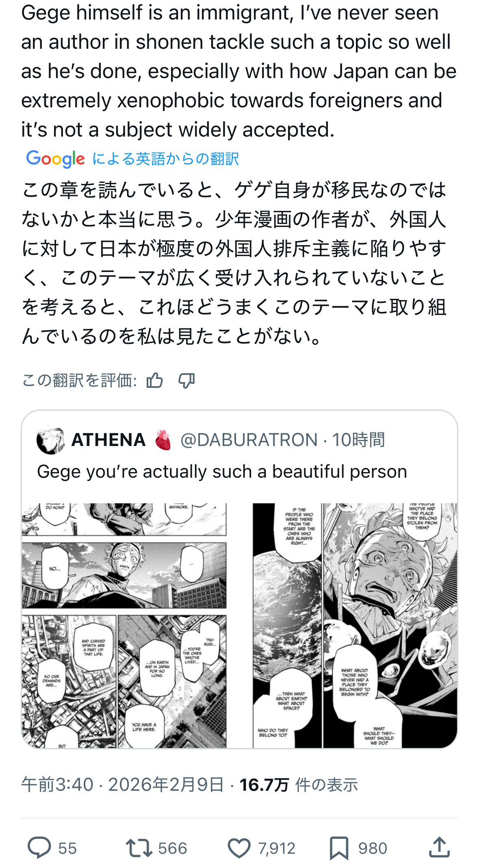Open quoted tweet text 'Gege you're actually'
Image resolution: width=479 pixels, height=868 pixels.
222,472
